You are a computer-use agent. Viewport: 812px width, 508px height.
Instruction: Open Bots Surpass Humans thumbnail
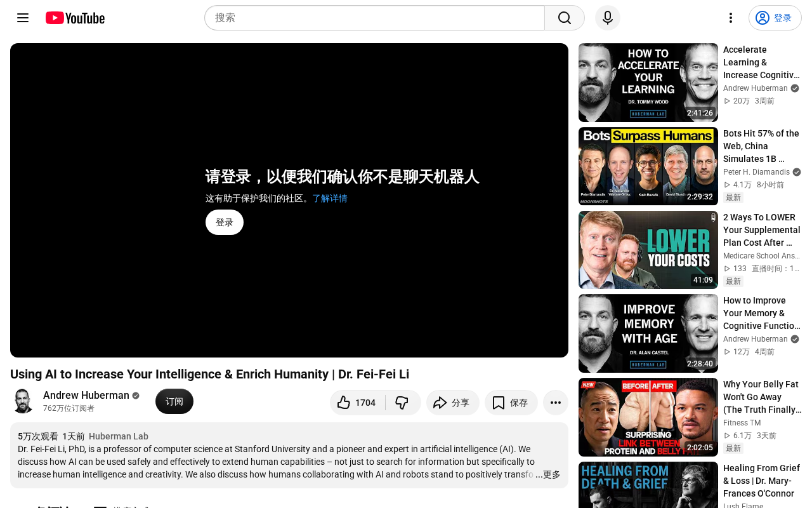(x=648, y=166)
